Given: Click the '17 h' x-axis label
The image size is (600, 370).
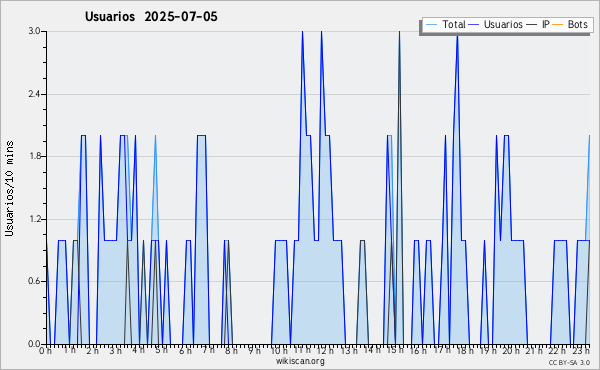Looking at the screenshot, I should (x=442, y=350).
